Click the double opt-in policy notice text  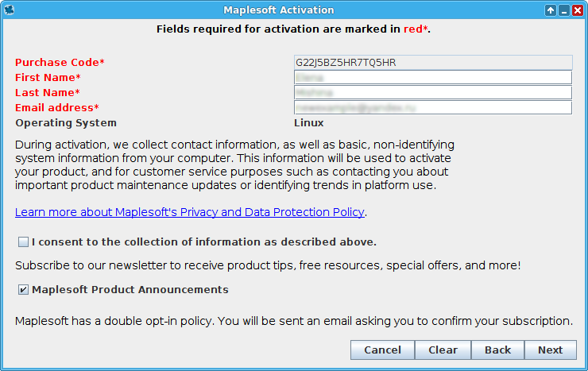pos(294,321)
